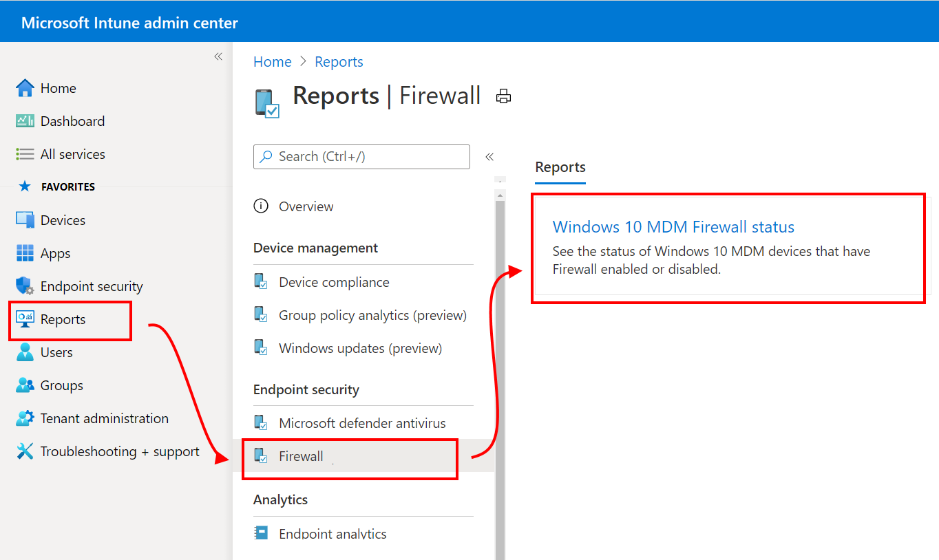Click the Endpoint security shield icon
Screen dimensions: 939x560
click(25, 286)
